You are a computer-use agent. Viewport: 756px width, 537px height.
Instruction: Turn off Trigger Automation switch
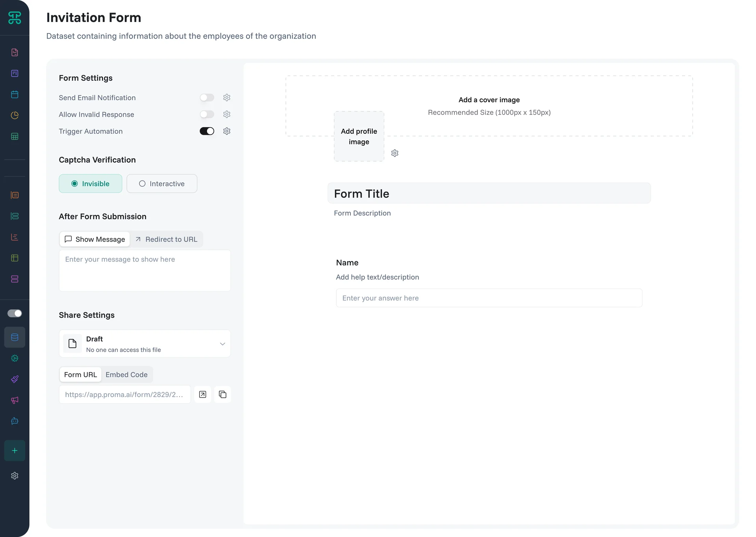207,131
